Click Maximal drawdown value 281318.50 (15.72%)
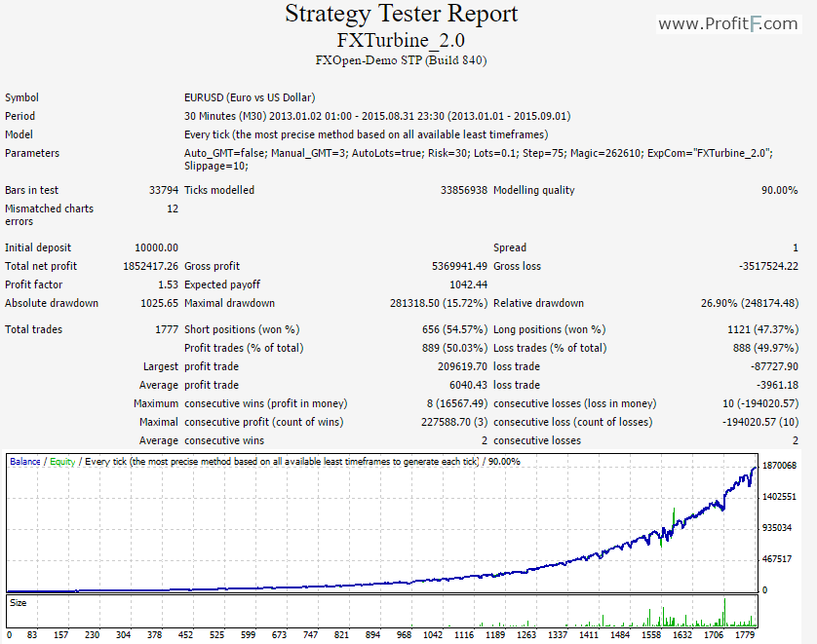The width and height of the screenshot is (817, 644). point(439,304)
